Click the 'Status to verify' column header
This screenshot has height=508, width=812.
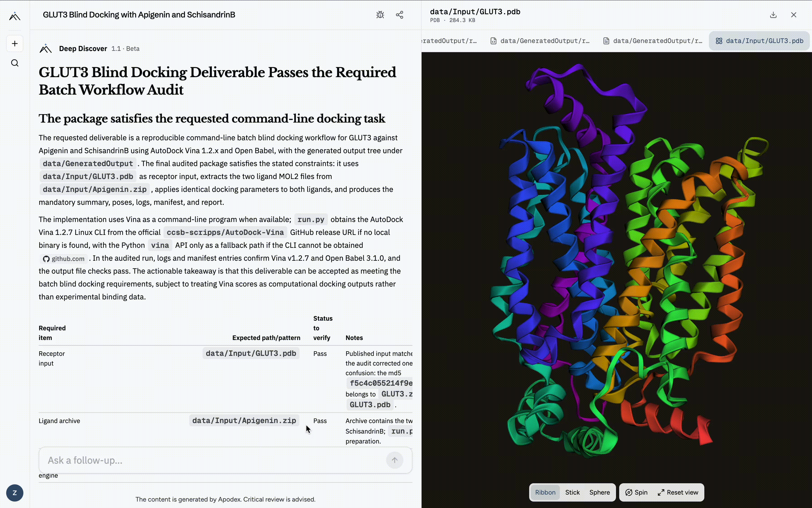coord(323,328)
